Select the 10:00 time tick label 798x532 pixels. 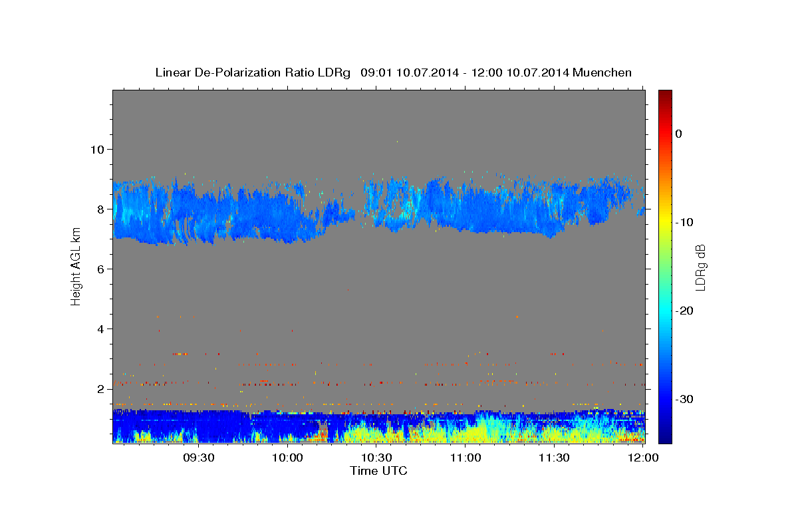(287, 458)
